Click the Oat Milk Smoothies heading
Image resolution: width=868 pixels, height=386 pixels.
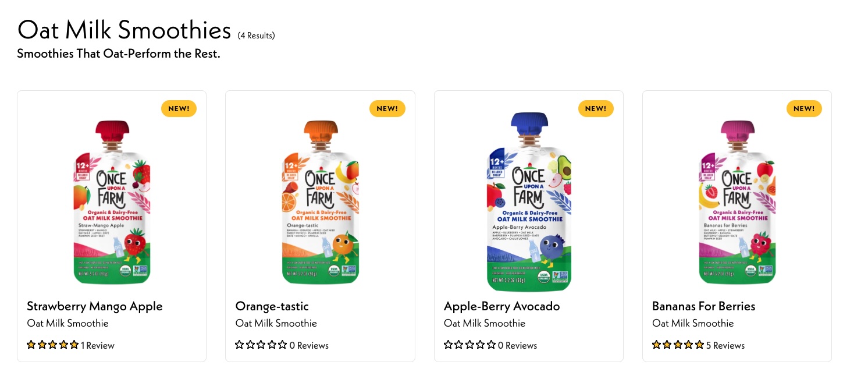click(124, 30)
